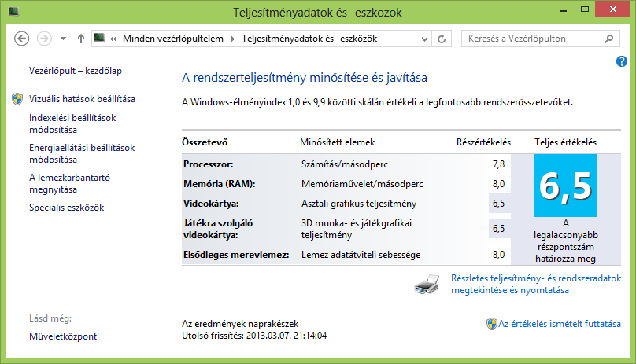Click the 'Videokártya:' row label
Image resolution: width=636 pixels, height=364 pixels.
211,204
